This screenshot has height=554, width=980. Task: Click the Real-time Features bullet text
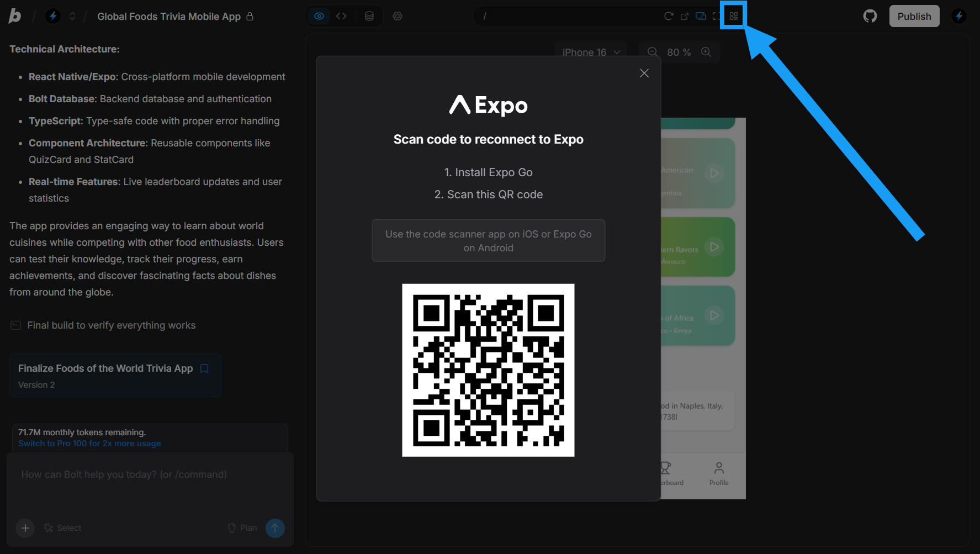click(x=155, y=190)
